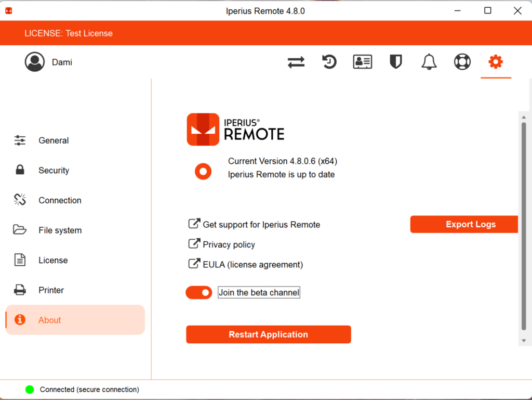
Task: Open the notifications bell icon
Action: point(429,62)
